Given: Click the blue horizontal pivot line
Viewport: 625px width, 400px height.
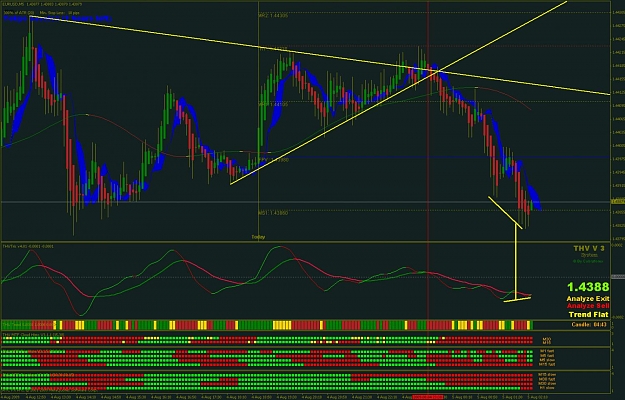Looking at the screenshot, I should coord(434,157).
